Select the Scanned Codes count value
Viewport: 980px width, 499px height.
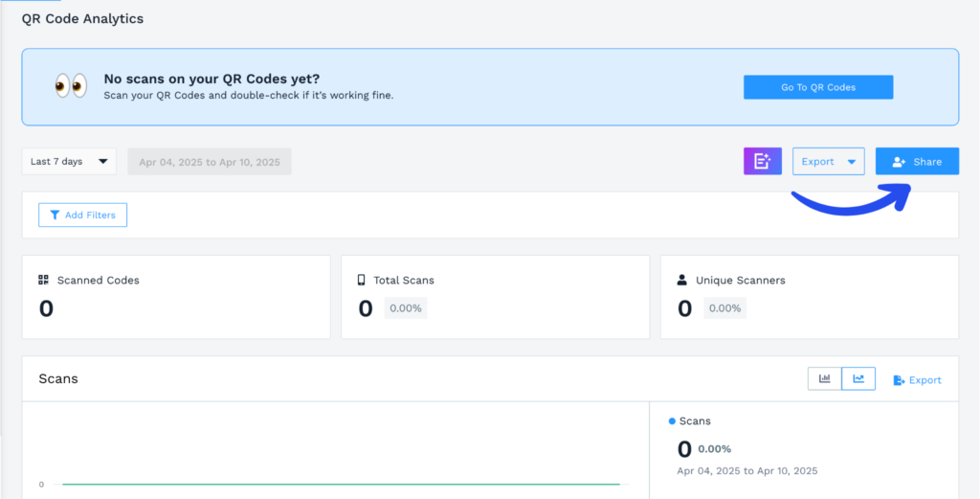tap(46, 308)
